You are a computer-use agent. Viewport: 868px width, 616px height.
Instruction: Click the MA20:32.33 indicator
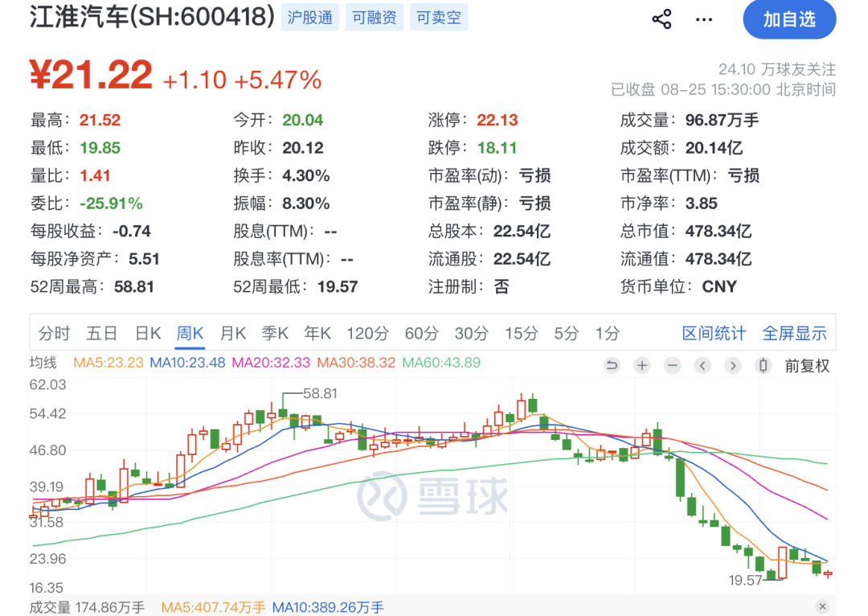pos(271,363)
